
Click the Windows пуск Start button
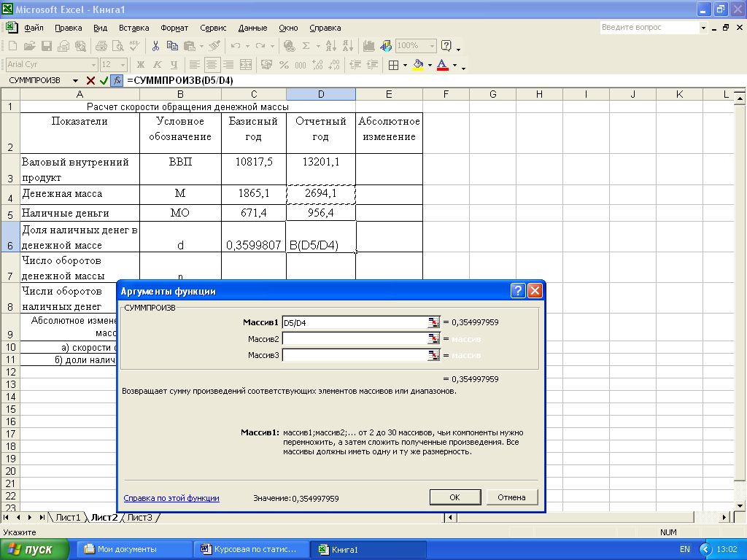click(35, 550)
